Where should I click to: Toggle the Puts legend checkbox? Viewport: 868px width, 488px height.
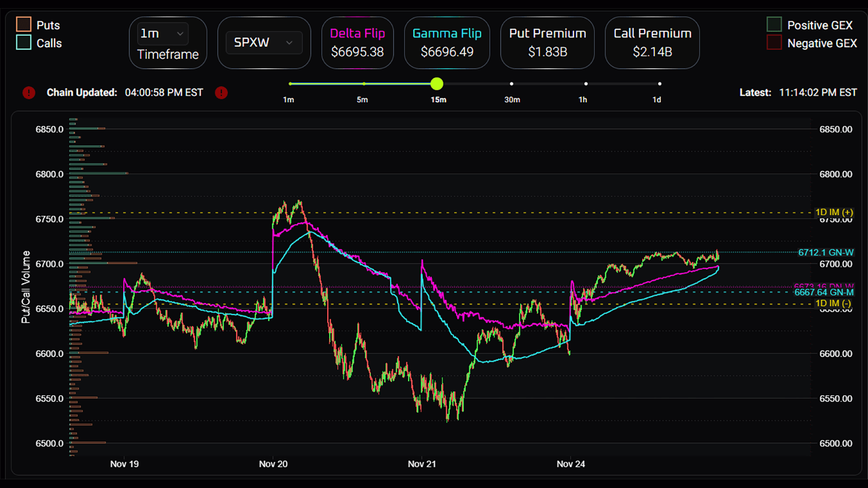coord(23,24)
